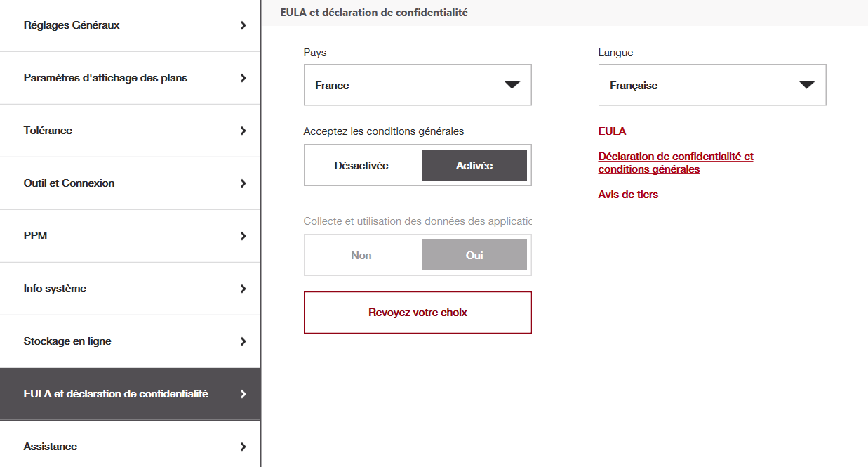
Task: Choose Oui for data collection
Action: pyautogui.click(x=474, y=255)
